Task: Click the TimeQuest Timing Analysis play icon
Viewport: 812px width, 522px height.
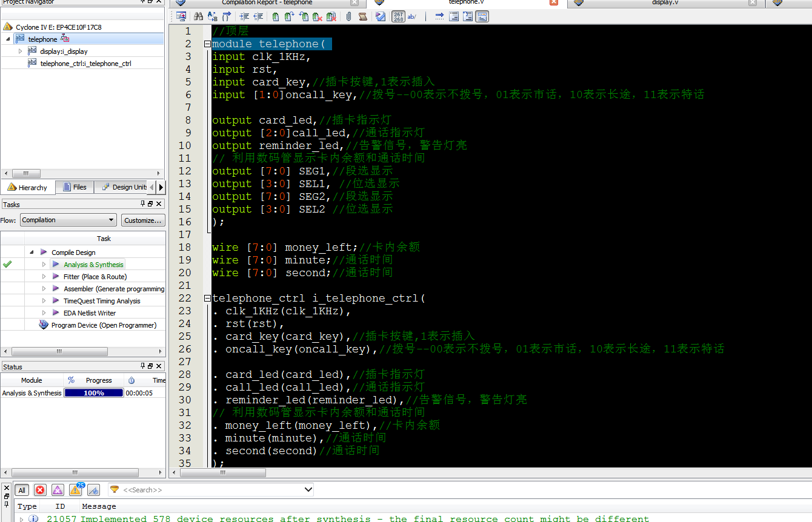Action: [56, 300]
